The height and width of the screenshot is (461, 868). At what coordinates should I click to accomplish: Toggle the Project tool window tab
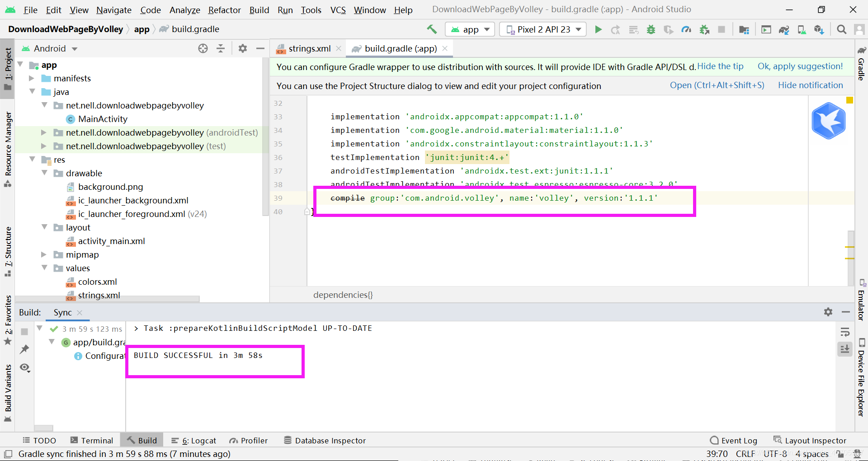(x=8, y=68)
